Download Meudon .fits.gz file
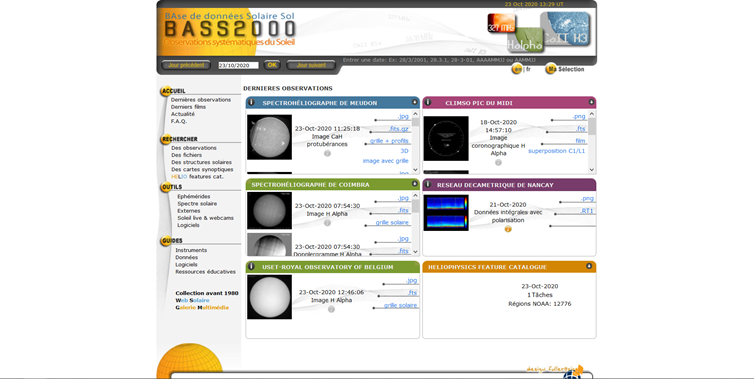 [399, 129]
